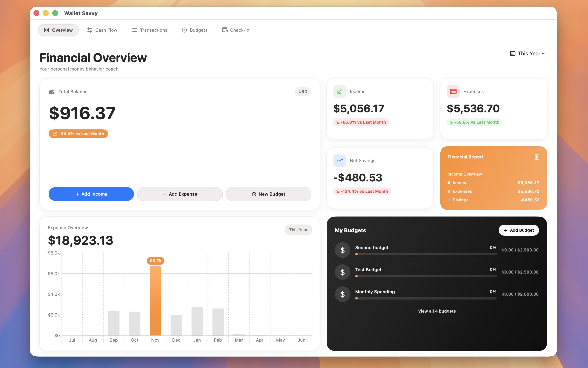The width and height of the screenshot is (588, 368).
Task: Click the plus icon in the Add Budget button
Action: pyautogui.click(x=506, y=230)
